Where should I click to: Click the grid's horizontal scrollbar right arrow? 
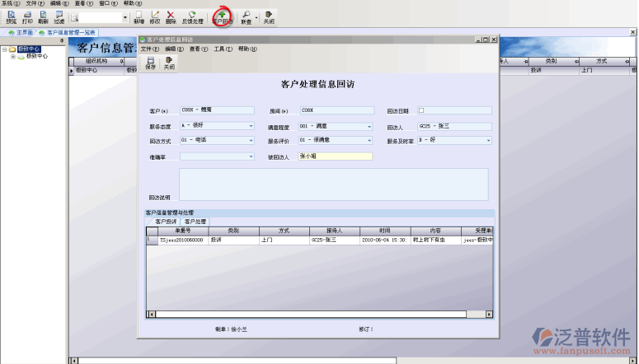(x=490, y=315)
